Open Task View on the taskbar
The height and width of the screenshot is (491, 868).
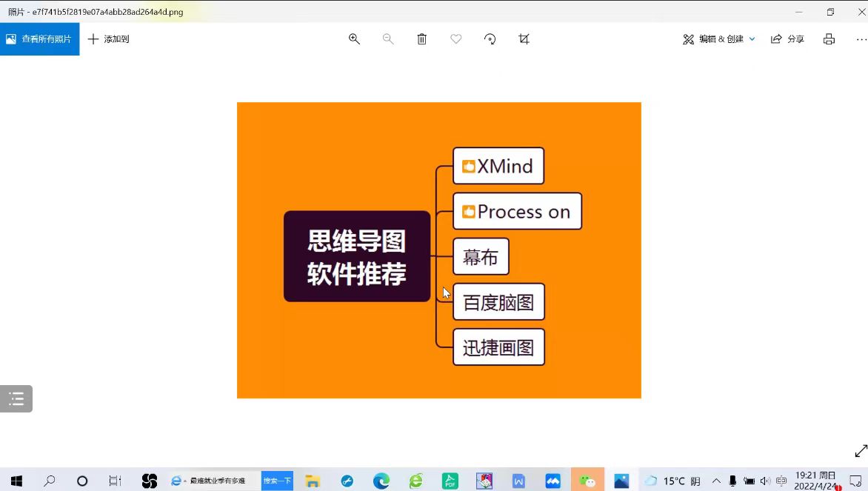pyautogui.click(x=115, y=481)
